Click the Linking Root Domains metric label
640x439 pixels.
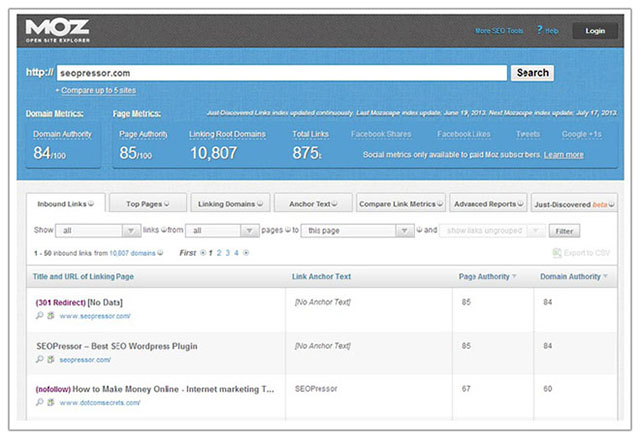click(227, 134)
